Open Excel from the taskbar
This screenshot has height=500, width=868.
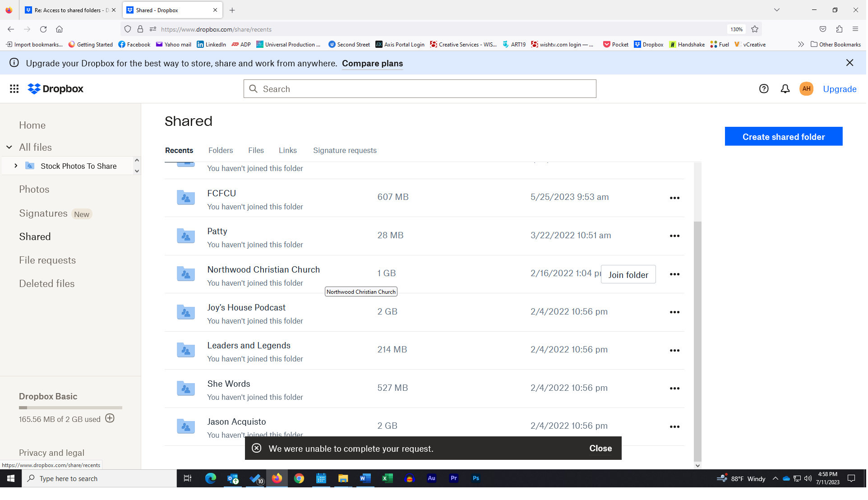(x=388, y=479)
